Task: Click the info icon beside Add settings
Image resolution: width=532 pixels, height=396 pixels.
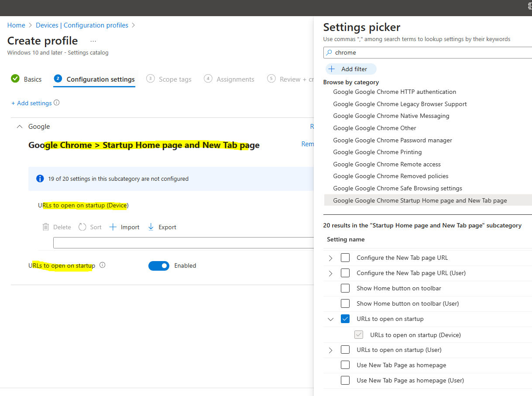Action: (x=56, y=103)
